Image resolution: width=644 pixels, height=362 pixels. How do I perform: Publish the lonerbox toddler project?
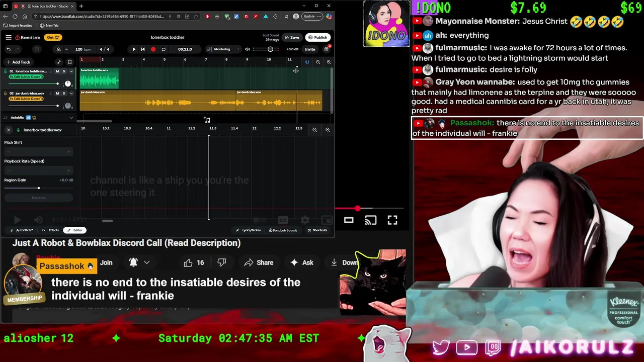click(317, 37)
